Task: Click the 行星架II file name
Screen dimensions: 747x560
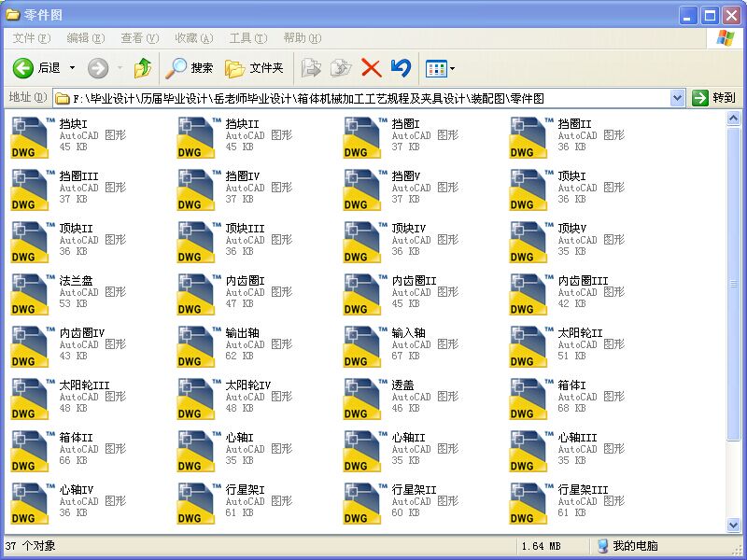Action: [414, 490]
